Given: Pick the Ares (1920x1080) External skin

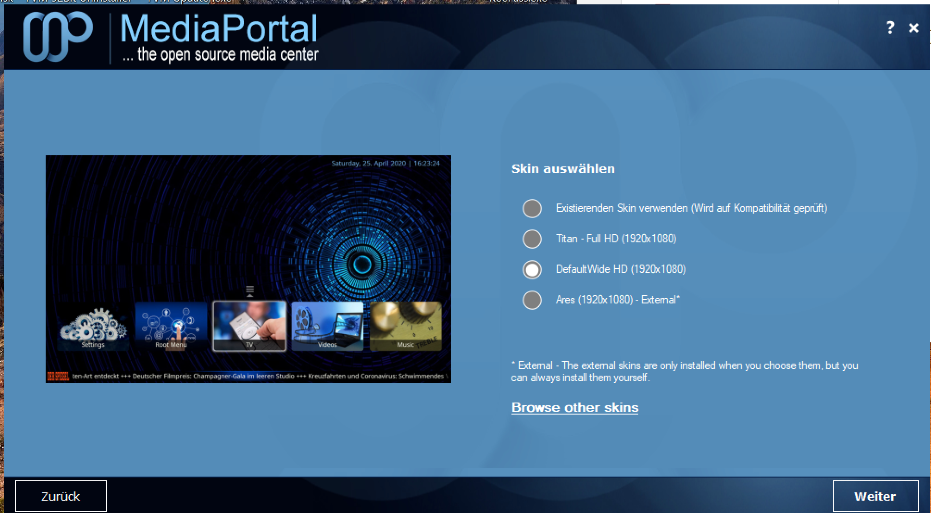Looking at the screenshot, I should tap(532, 299).
